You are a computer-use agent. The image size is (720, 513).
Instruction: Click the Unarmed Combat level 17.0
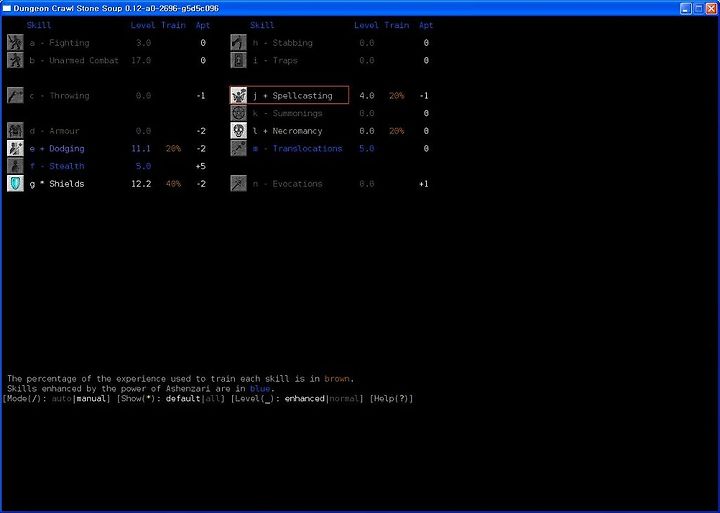[x=141, y=60]
